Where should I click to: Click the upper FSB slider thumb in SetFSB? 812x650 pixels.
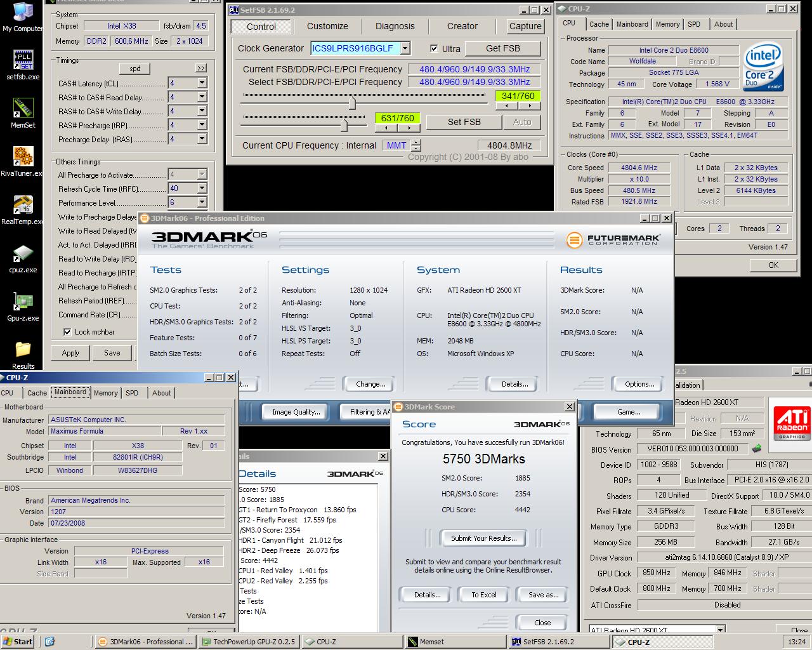(352, 102)
